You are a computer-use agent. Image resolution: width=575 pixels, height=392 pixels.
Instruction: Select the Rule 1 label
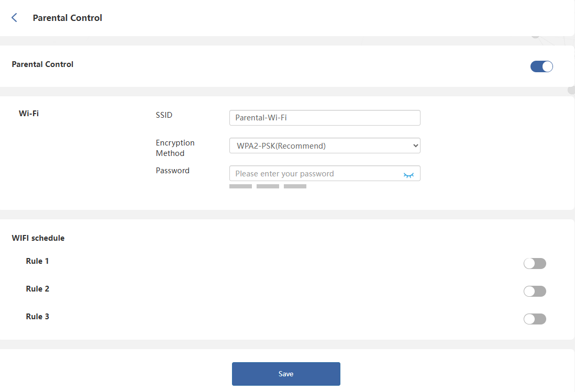37,261
